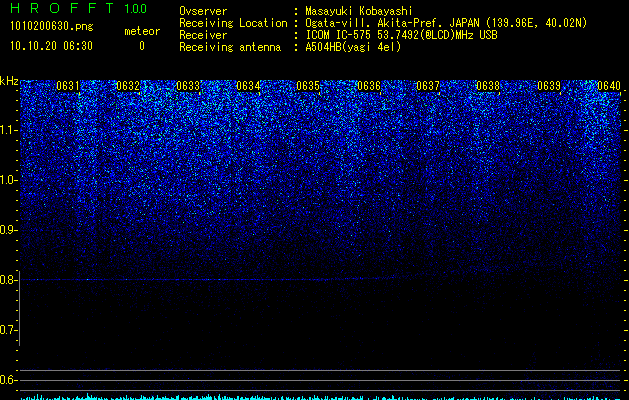Click the observer name Masayuki Kobayashi
The image size is (629, 400).
point(359,11)
